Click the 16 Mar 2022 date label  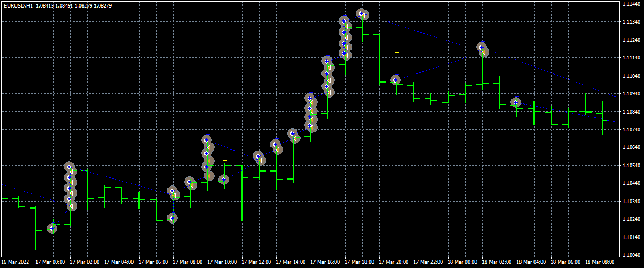15,263
